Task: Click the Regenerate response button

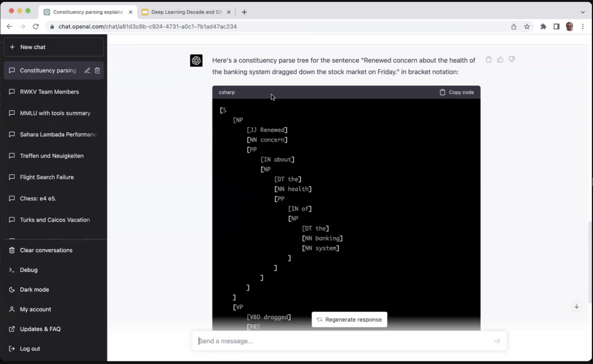Action: (349, 319)
